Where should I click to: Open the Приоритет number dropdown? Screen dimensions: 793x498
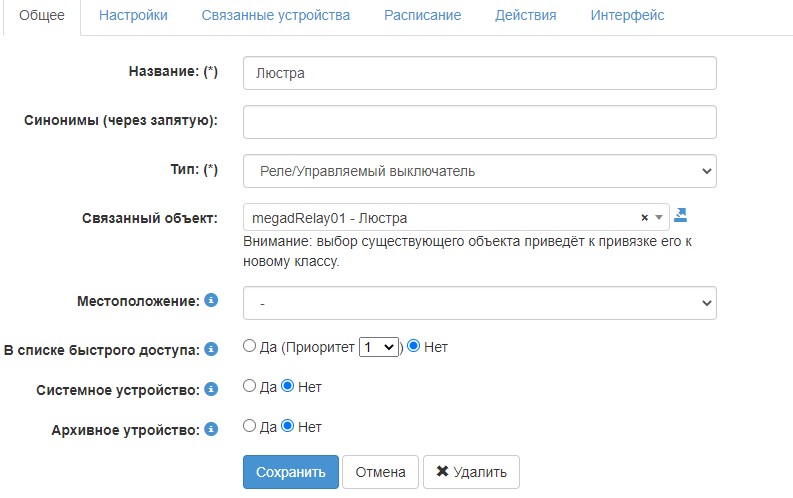379,347
